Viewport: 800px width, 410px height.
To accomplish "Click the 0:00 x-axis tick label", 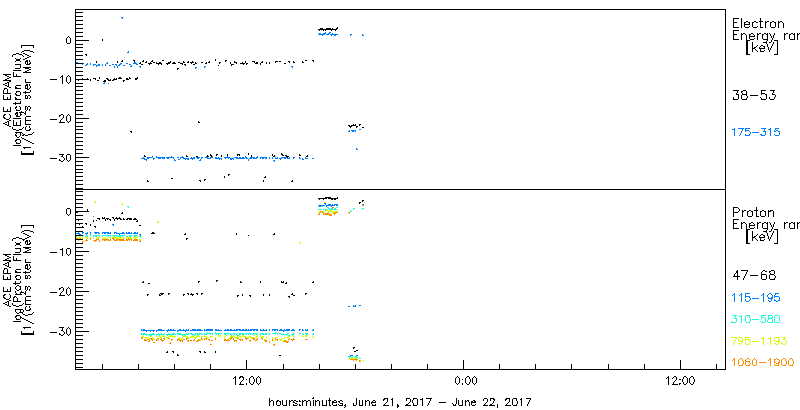I will (465, 380).
